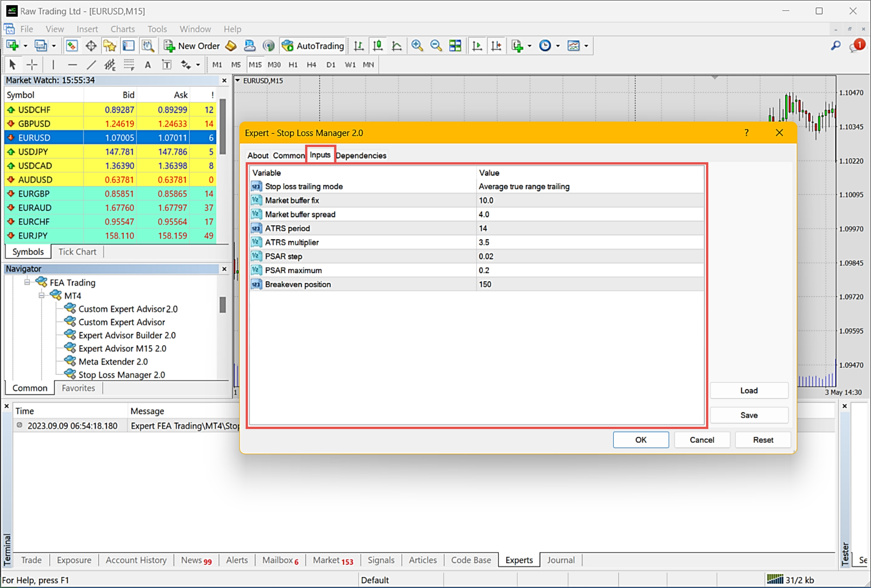Open dropdown arrow next to Profiles icon
This screenshot has width=871, height=588.
53,46
